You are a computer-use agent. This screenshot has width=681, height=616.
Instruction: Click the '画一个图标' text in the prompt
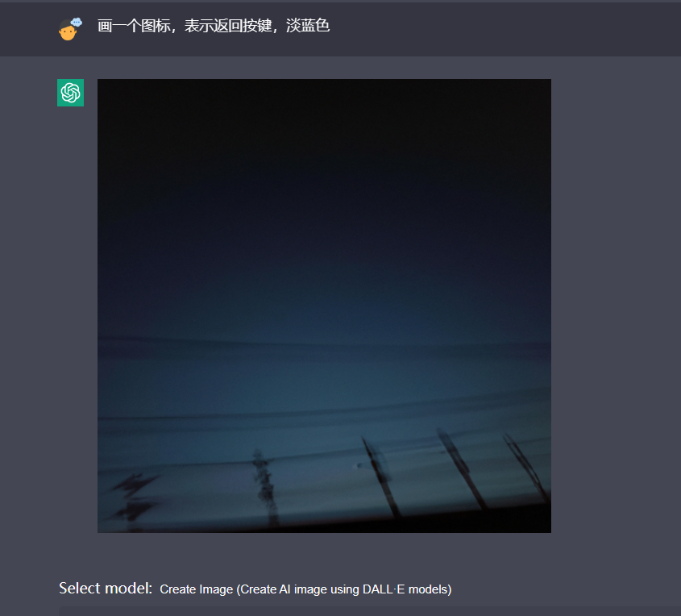pos(134,26)
